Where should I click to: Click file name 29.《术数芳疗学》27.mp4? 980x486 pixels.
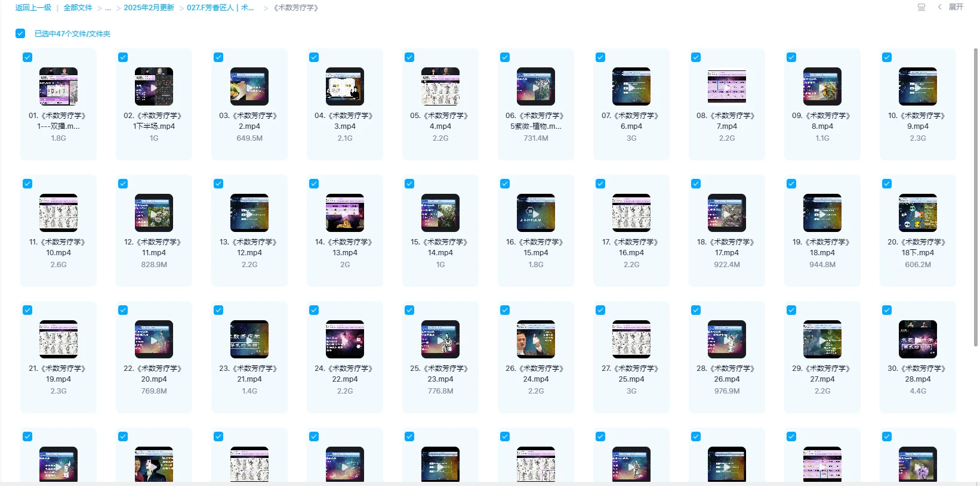click(822, 374)
